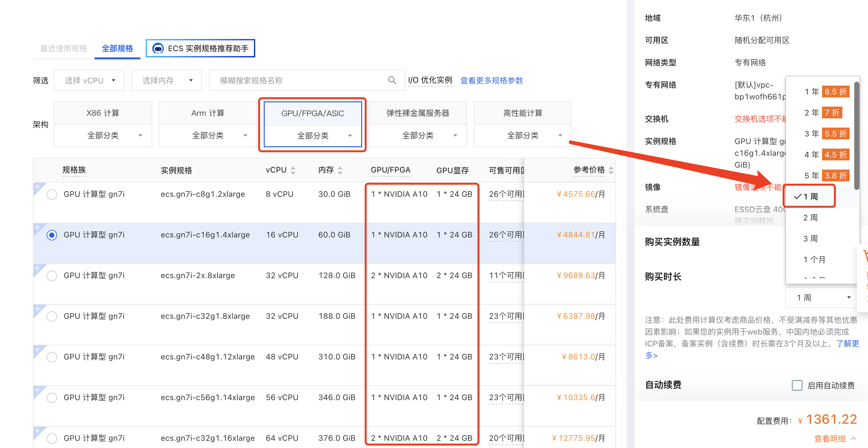Expand plus icon on ecs.gn7i-2x.8xlarge row
The image size is (868, 448).
[x=37, y=268]
